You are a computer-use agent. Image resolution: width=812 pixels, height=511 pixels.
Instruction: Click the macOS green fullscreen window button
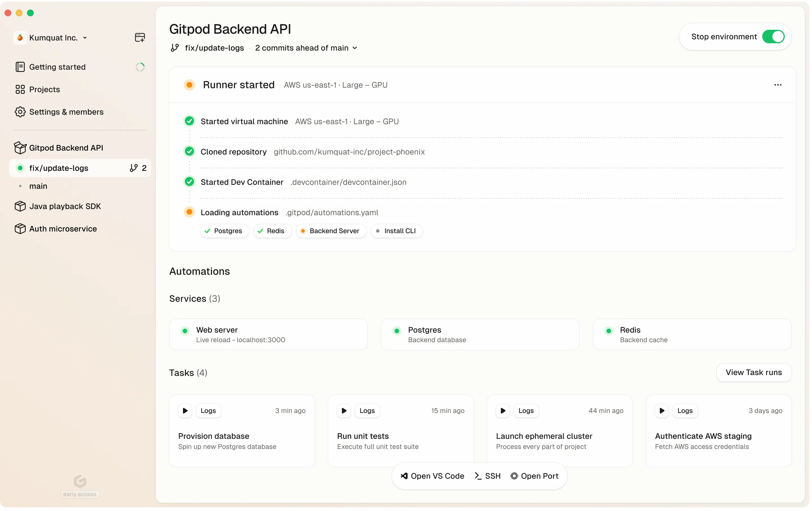pyautogui.click(x=30, y=13)
